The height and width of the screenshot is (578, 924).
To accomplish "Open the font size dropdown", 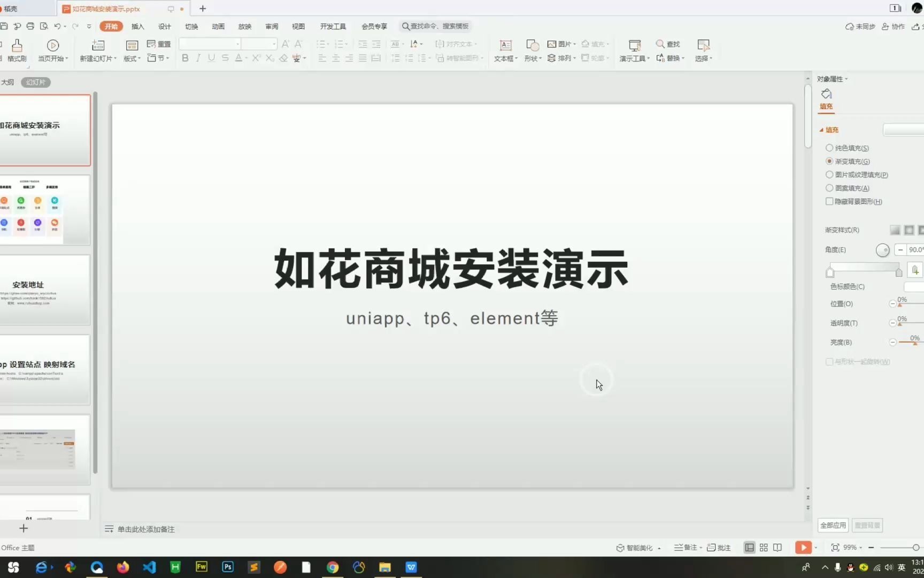I will pyautogui.click(x=274, y=44).
